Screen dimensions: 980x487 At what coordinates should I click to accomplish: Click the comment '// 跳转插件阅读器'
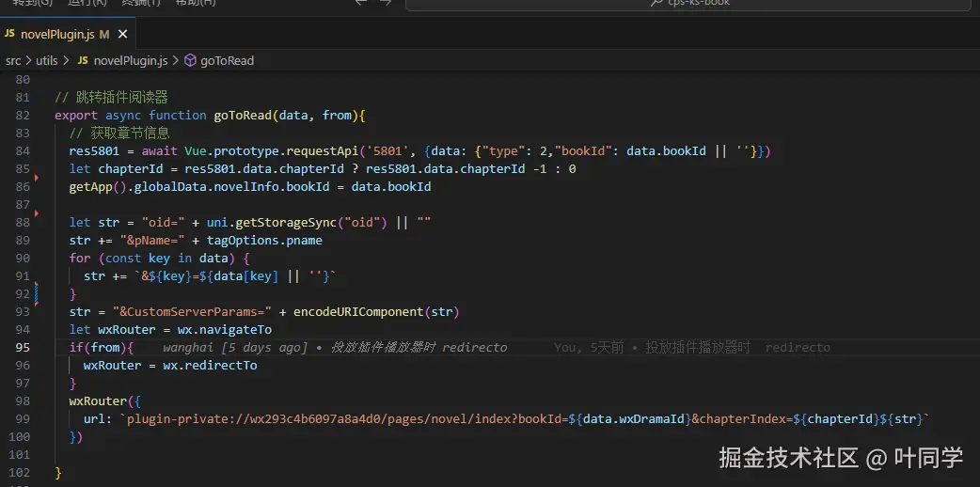[111, 98]
